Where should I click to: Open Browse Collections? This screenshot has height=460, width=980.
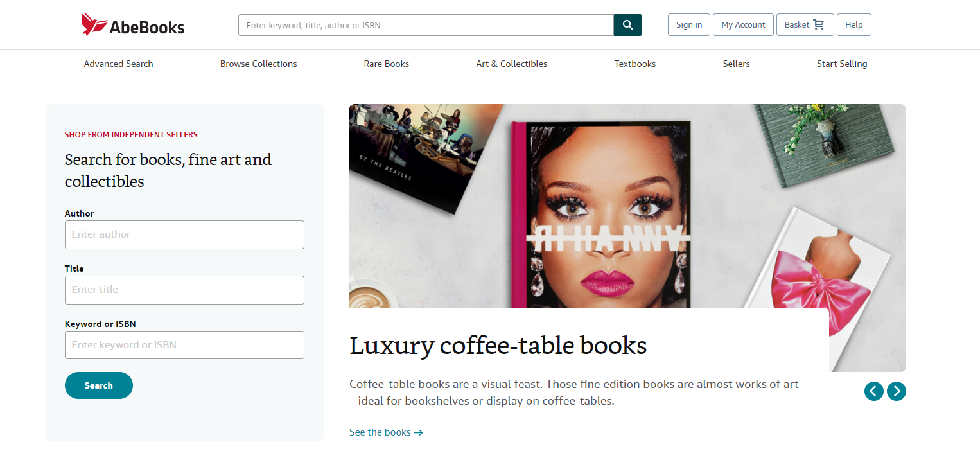258,64
